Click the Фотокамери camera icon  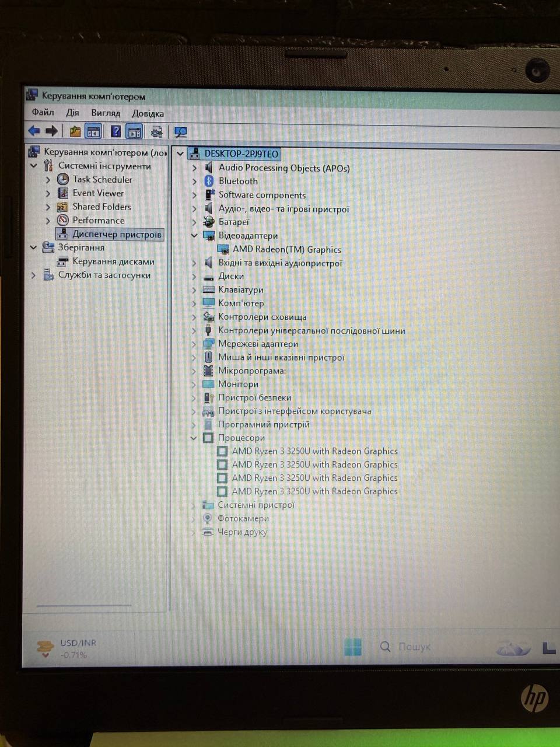pos(207,518)
